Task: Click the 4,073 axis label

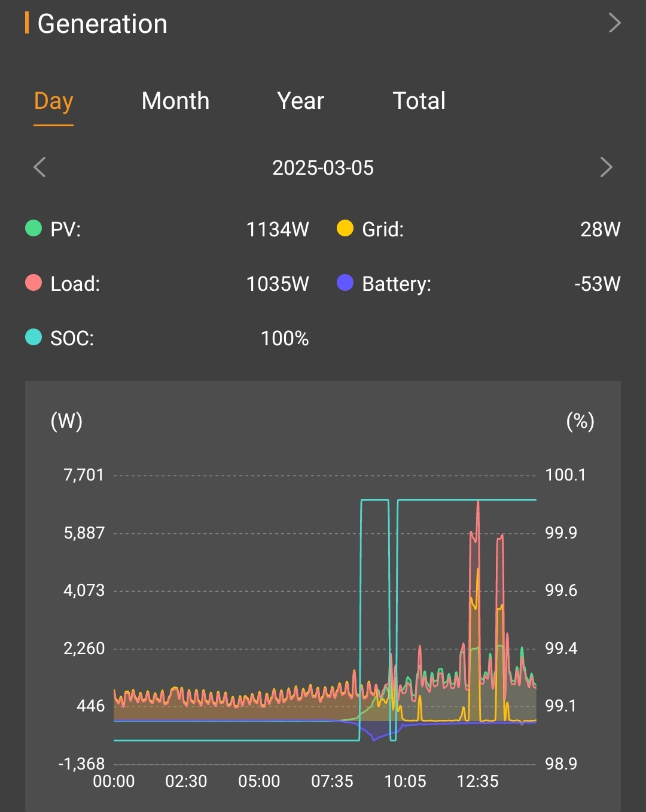Action: click(84, 591)
